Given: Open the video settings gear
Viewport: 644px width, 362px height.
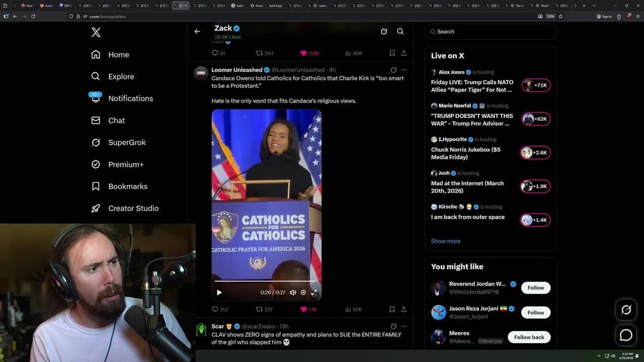Looking at the screenshot, I should pos(303,293).
